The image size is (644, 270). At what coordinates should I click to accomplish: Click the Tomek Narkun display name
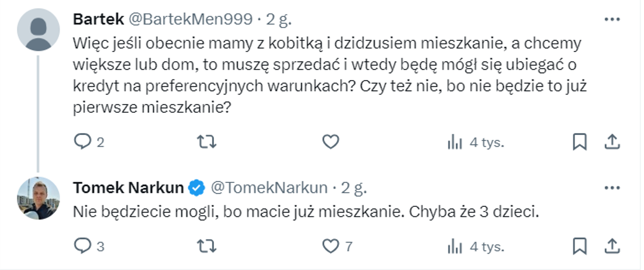point(129,188)
